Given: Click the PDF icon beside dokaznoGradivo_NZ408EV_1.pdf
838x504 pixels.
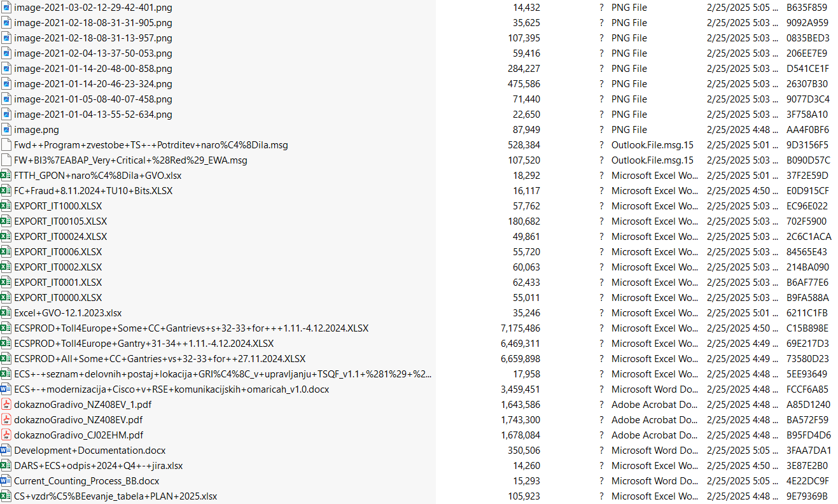Looking at the screenshot, I should tap(6, 405).
